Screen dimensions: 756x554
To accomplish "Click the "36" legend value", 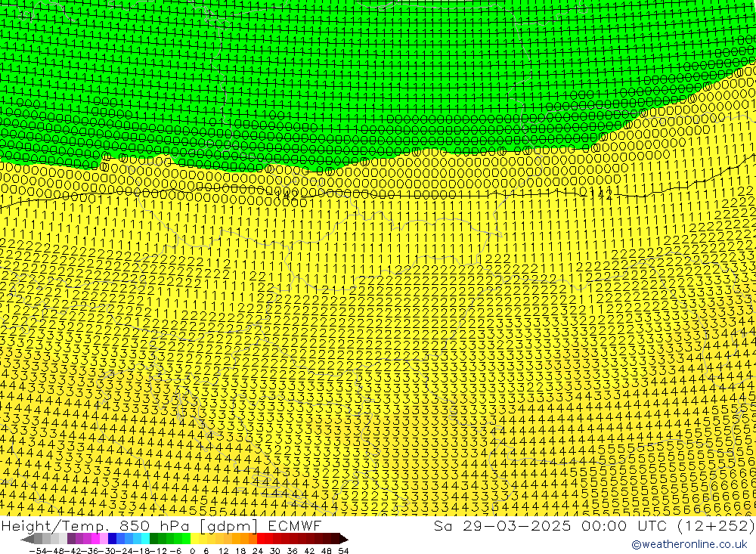I will click(x=292, y=551).
